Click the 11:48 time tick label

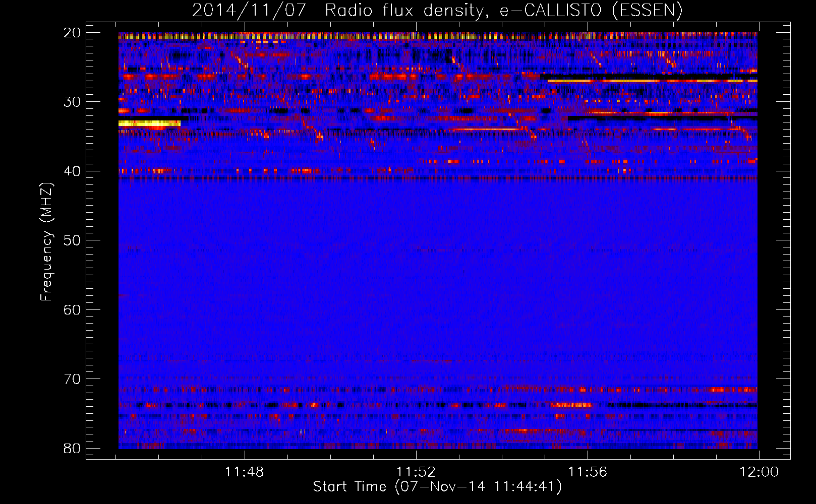click(x=245, y=472)
